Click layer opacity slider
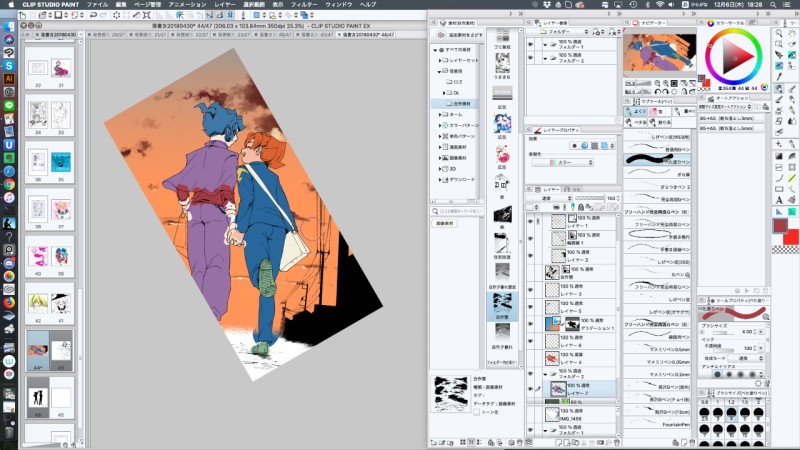The image size is (800, 450). [589, 198]
